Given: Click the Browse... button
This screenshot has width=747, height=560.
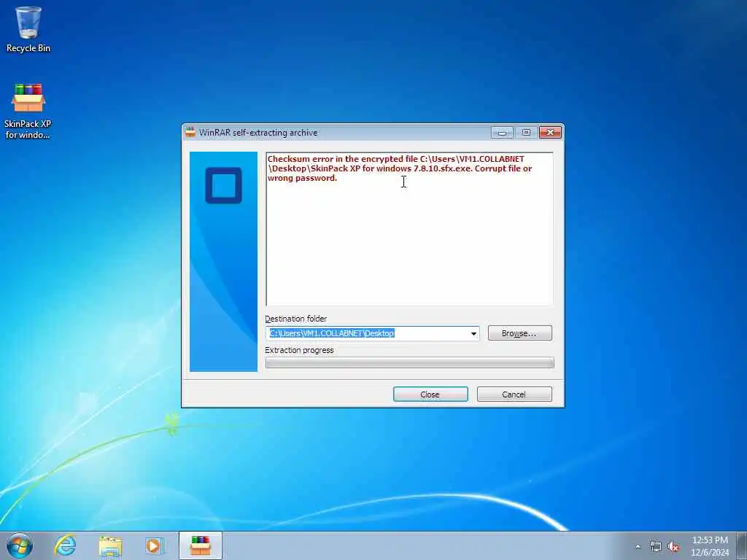Looking at the screenshot, I should [519, 333].
